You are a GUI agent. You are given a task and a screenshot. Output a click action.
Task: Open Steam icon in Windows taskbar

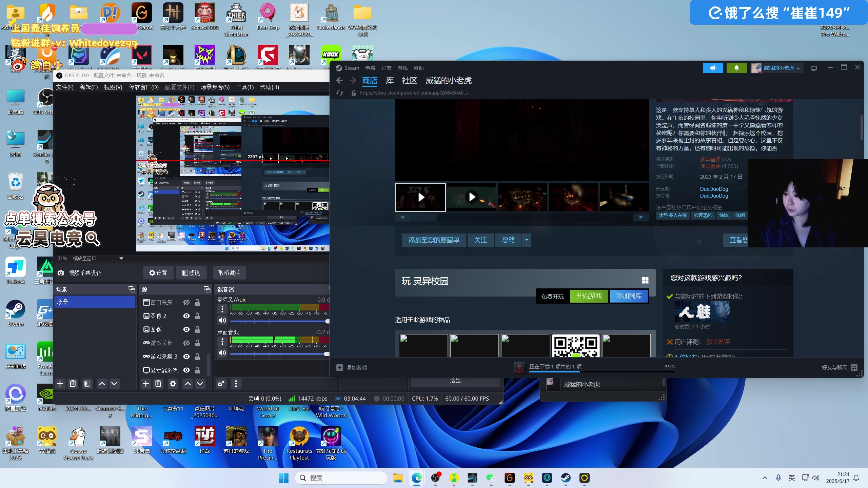[566, 478]
